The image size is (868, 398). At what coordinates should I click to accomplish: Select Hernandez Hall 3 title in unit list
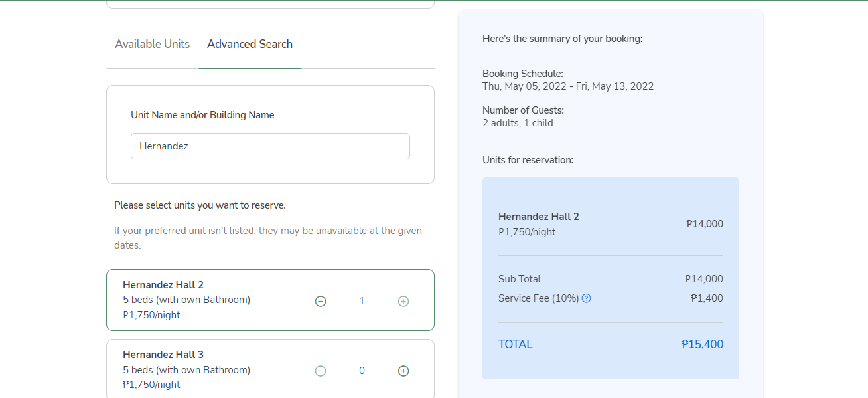163,355
